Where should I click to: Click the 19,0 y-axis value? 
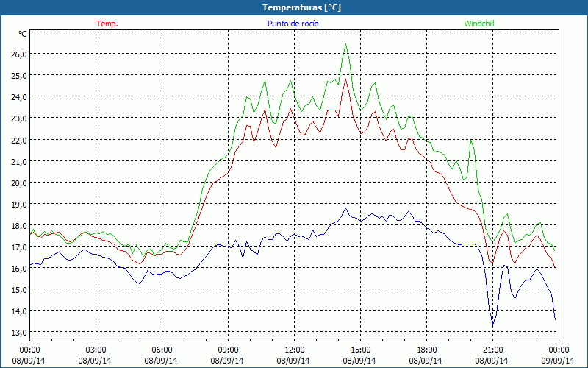(19, 205)
